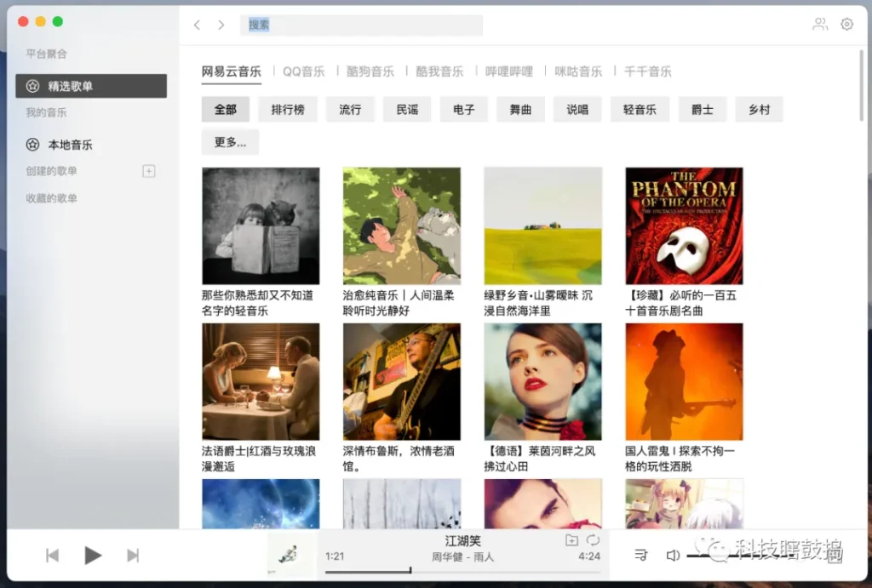The width and height of the screenshot is (872, 588).
Task: Click the title 【德语】莱茵河畔之风拂过心田
Action: coord(540,459)
